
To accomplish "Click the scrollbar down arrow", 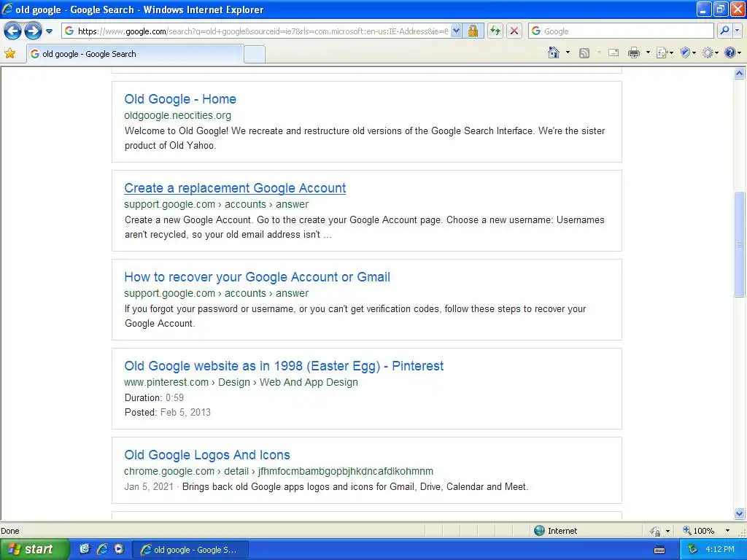I will (740, 513).
